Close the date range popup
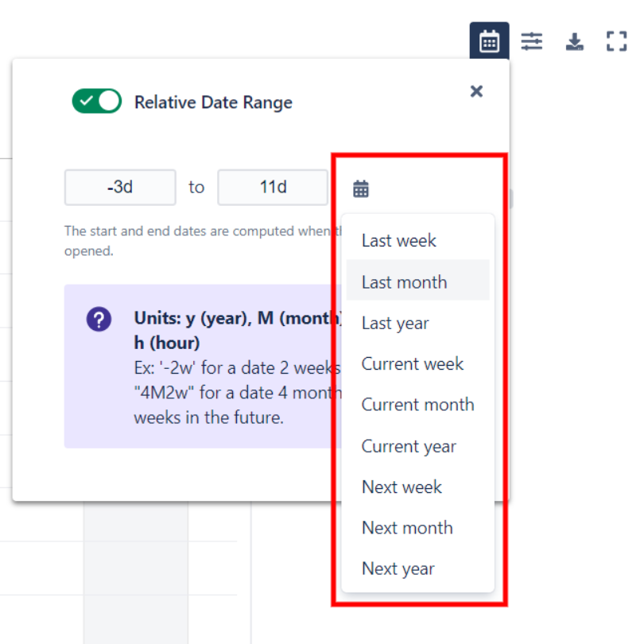The height and width of the screenshot is (644, 644). click(x=476, y=91)
